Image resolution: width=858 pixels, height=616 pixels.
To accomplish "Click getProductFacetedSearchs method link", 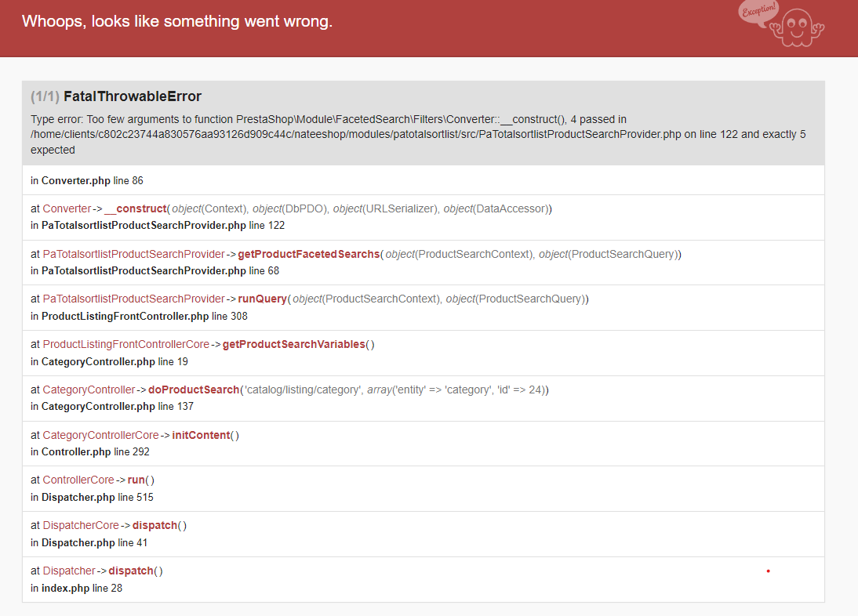I will point(309,254).
